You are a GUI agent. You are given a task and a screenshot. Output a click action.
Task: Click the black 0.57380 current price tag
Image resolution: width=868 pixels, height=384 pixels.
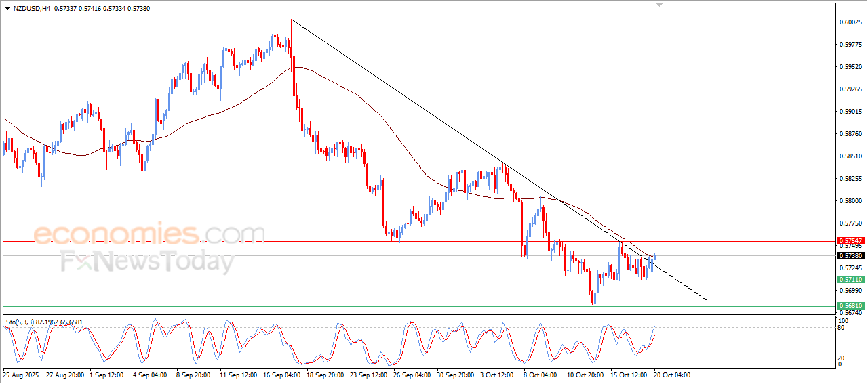pos(850,255)
